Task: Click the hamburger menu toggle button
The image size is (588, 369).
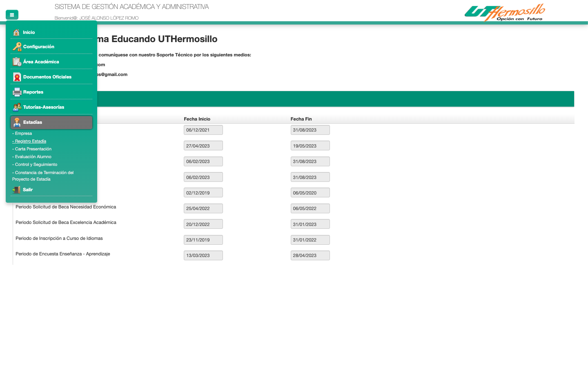Action: click(x=12, y=15)
